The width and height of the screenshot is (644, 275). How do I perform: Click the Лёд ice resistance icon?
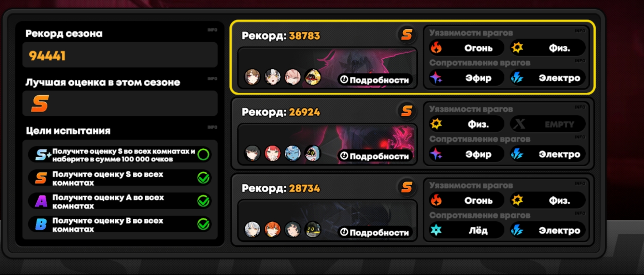click(x=436, y=230)
